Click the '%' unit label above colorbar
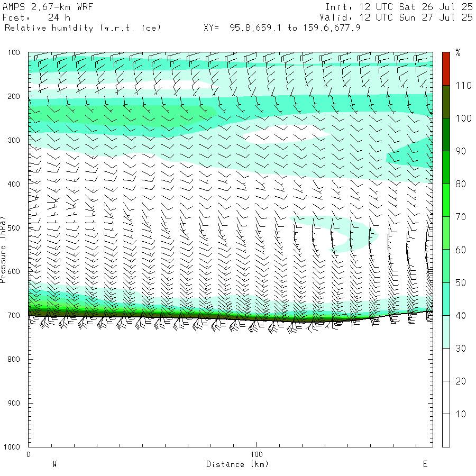The width and height of the screenshot is (476, 476). (458, 52)
